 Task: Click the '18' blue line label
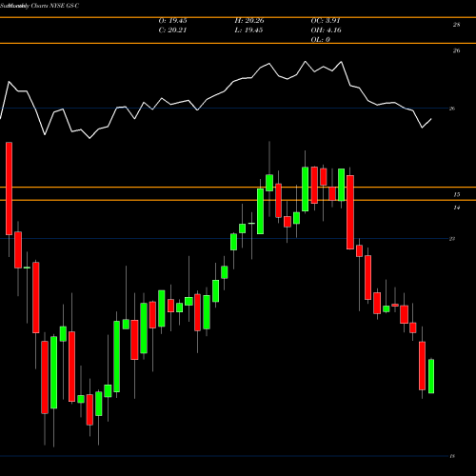[452, 456]
